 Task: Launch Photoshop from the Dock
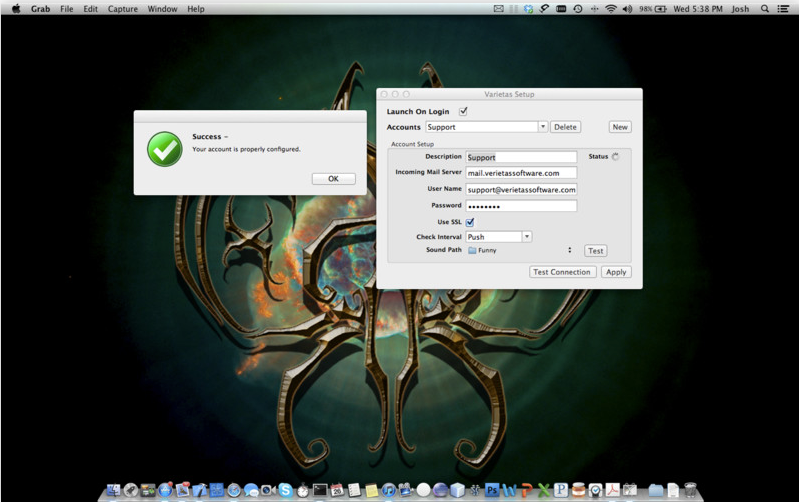coord(492,490)
